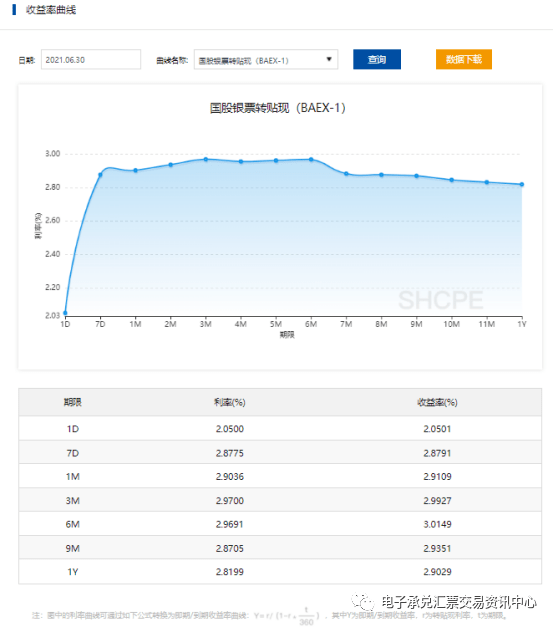Viewport: 554px width, 627px height.
Task: Select the 9M row term cell
Action: [x=73, y=548]
